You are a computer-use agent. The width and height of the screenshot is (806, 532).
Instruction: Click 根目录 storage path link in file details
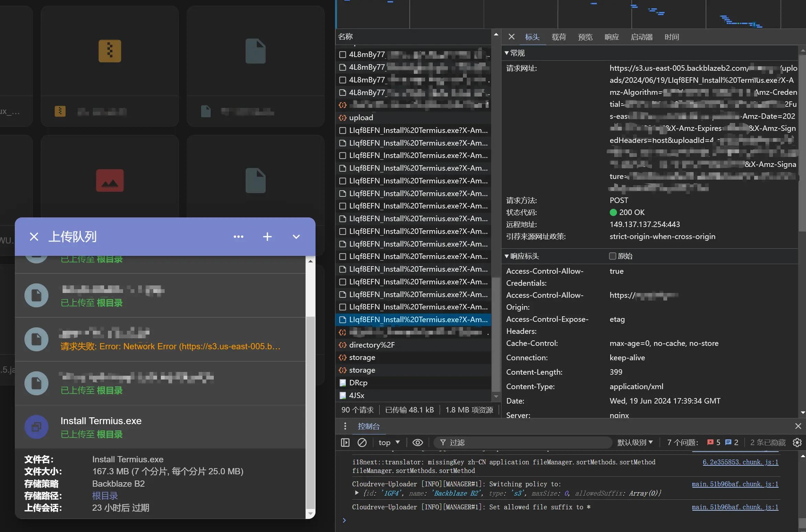click(x=105, y=496)
